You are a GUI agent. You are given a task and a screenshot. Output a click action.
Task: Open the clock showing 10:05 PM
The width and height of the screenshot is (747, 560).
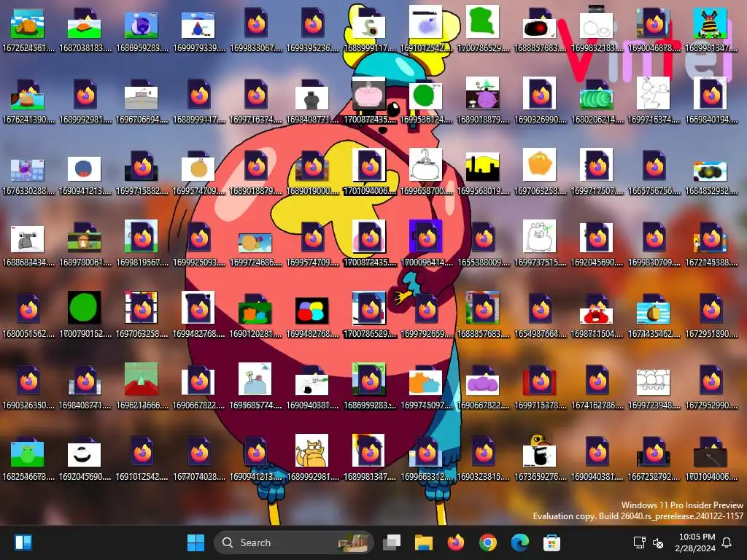coord(695,542)
